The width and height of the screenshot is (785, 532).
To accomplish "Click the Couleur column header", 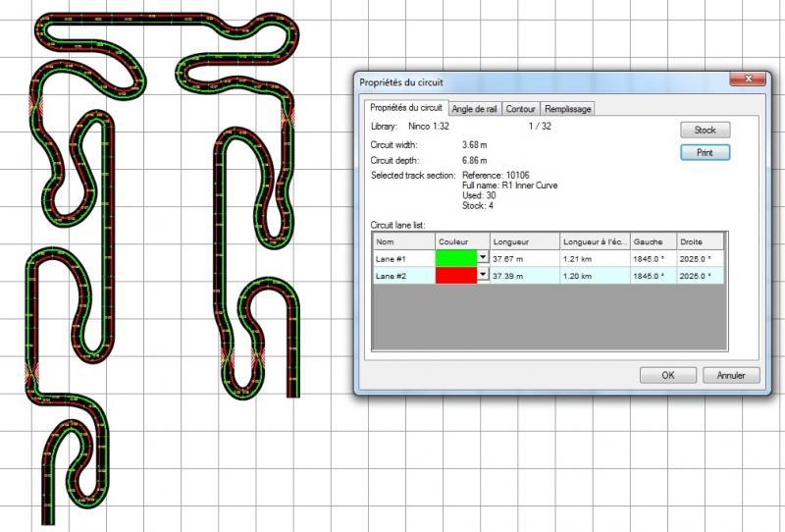I will [x=461, y=240].
